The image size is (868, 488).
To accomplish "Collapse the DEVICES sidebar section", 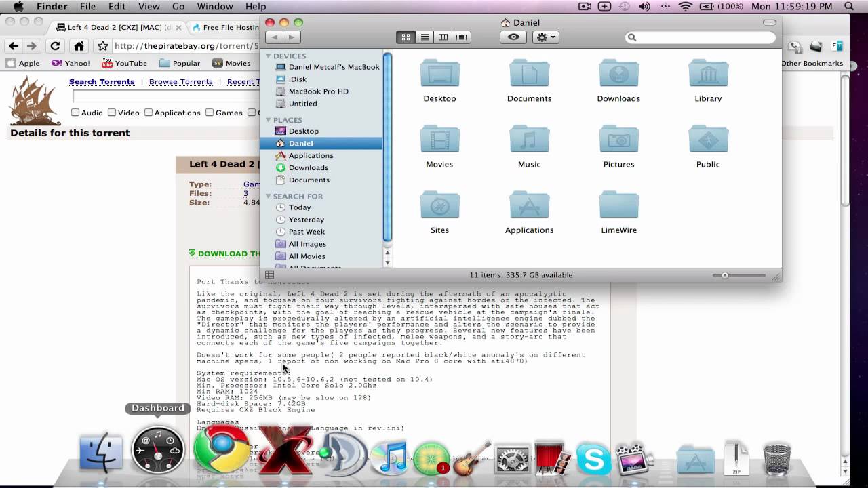I will tap(269, 56).
